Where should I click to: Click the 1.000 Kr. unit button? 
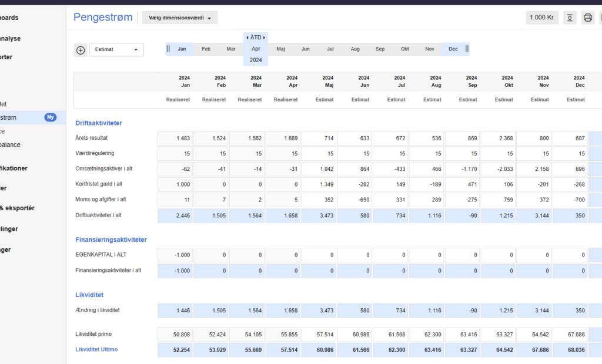click(x=541, y=18)
